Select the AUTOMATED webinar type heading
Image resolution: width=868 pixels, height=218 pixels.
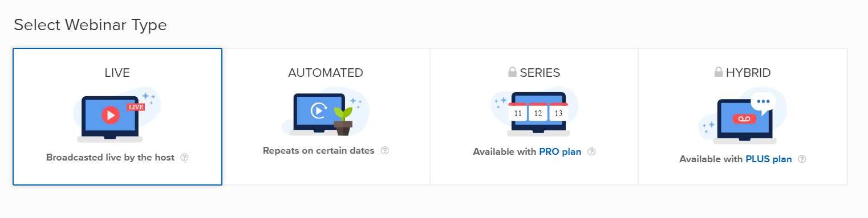(326, 73)
